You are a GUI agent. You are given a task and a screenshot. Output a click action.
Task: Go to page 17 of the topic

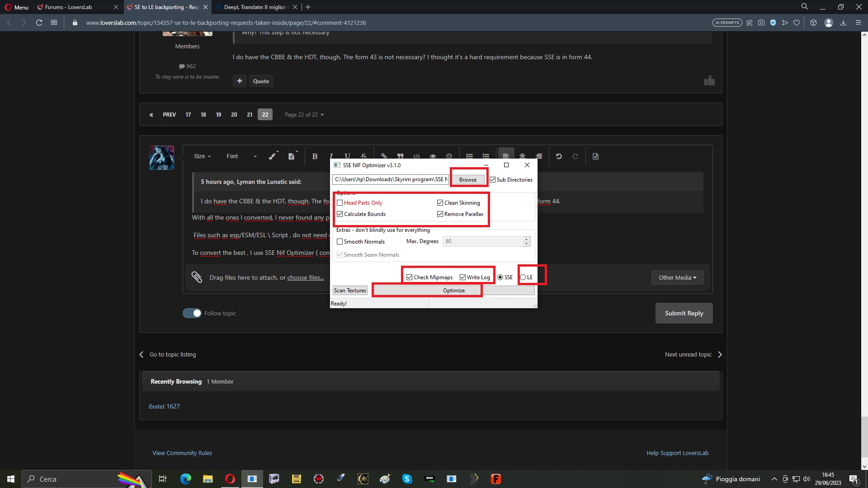[188, 115]
